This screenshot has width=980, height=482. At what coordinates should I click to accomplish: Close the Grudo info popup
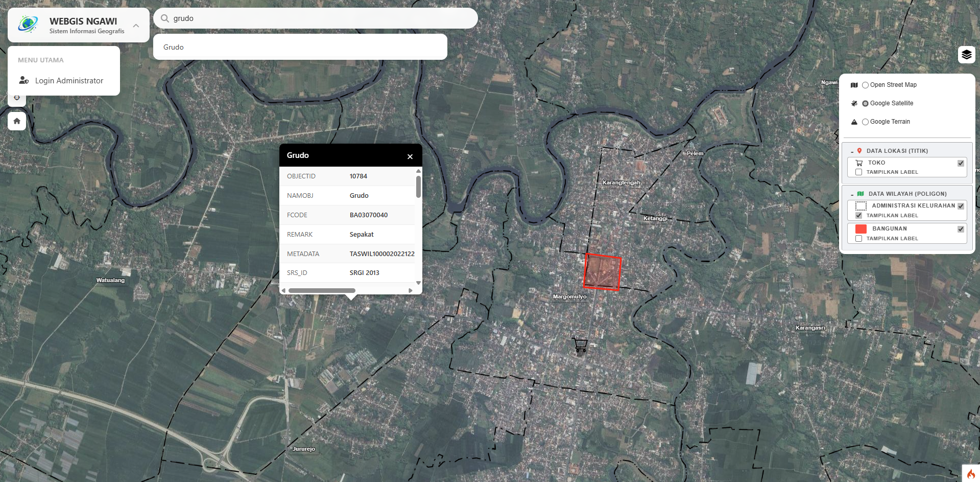[410, 156]
